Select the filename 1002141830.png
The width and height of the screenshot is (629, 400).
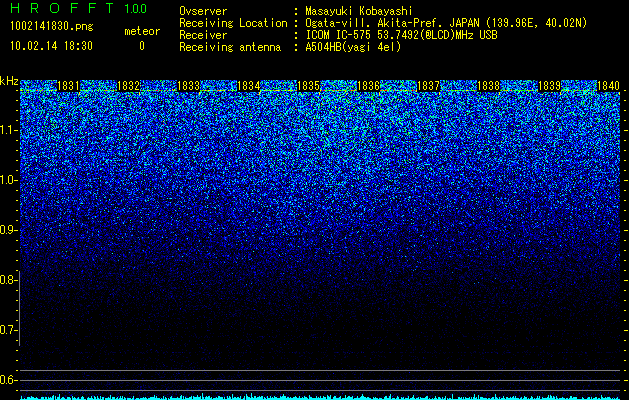tap(52, 27)
